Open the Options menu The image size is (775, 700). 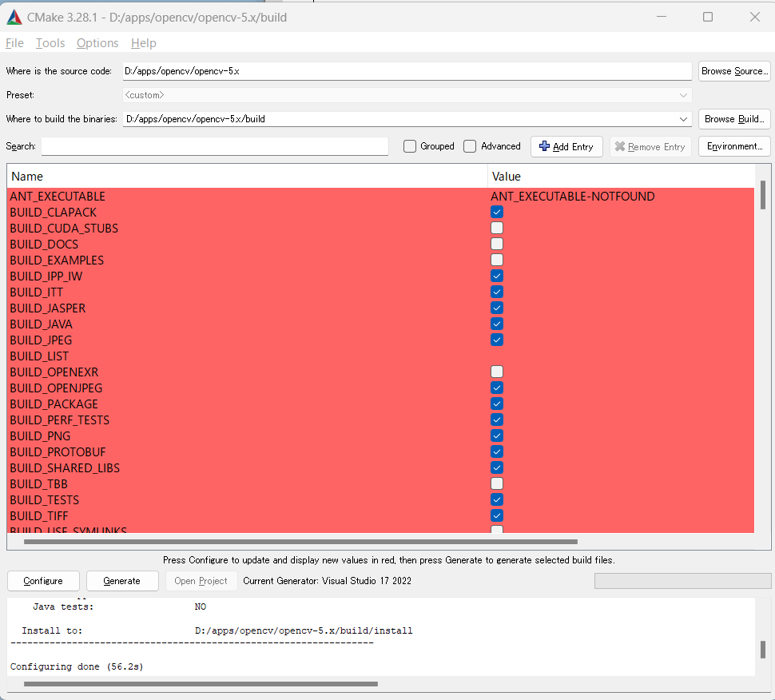pyautogui.click(x=97, y=43)
